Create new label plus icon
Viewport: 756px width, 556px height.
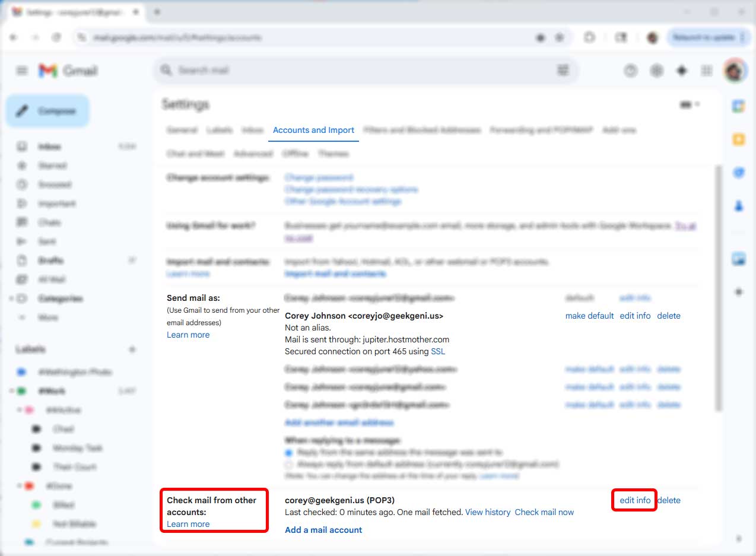132,350
